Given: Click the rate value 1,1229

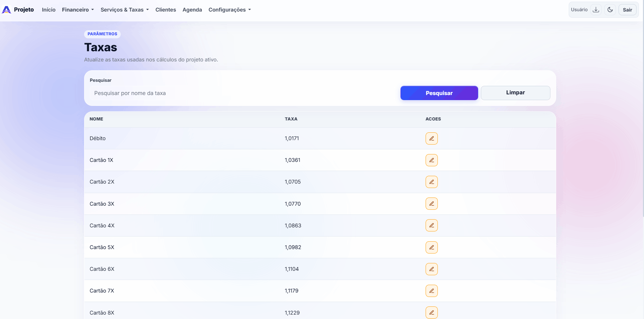Looking at the screenshot, I should pyautogui.click(x=292, y=313).
